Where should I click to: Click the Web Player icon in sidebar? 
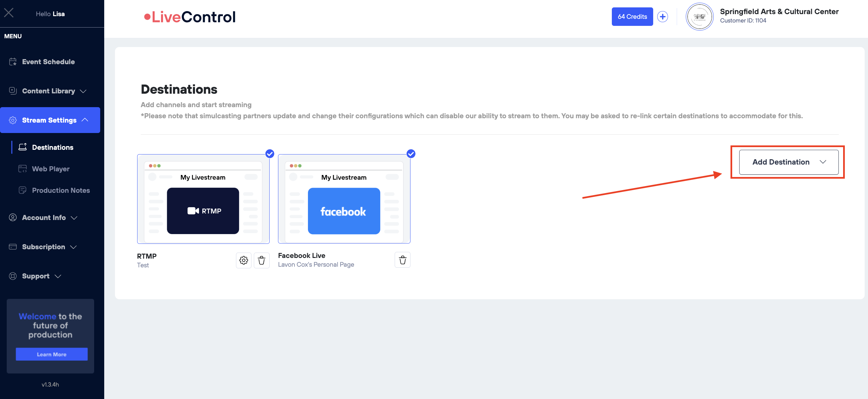pyautogui.click(x=23, y=169)
